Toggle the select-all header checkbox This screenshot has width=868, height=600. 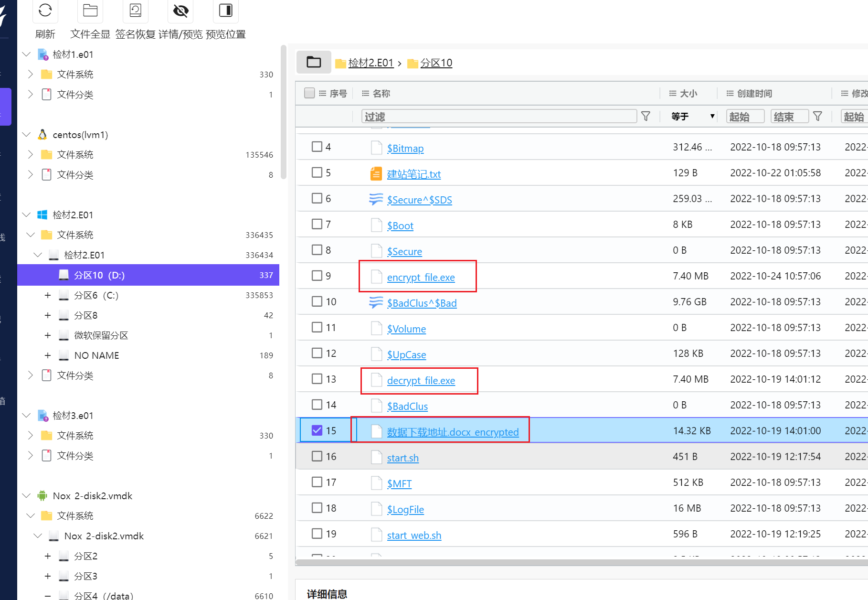pyautogui.click(x=309, y=93)
